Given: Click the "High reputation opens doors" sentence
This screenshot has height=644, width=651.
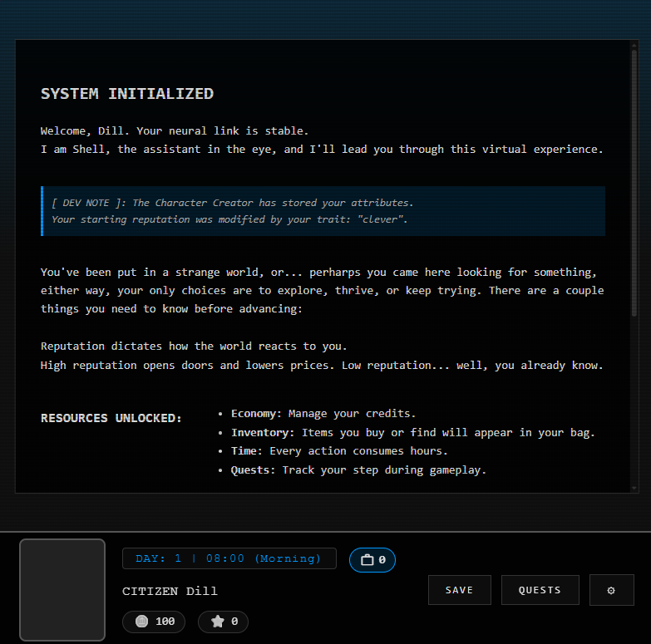Looking at the screenshot, I should click(x=322, y=365).
